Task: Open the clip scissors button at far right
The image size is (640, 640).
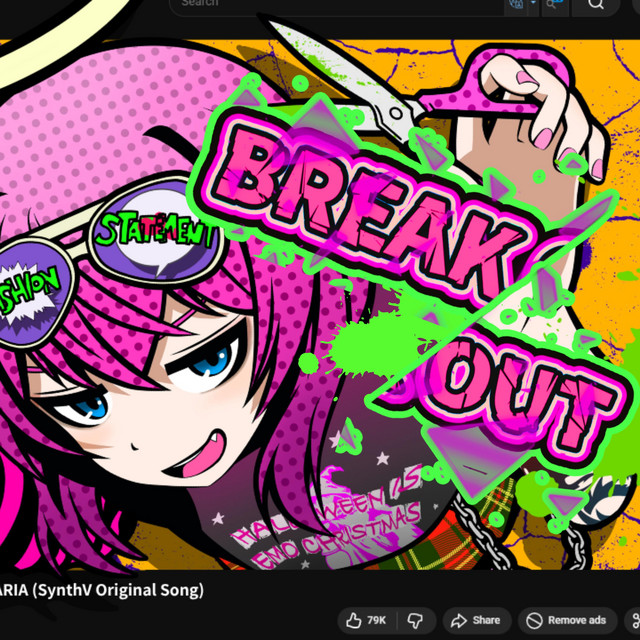Action: 633,620
